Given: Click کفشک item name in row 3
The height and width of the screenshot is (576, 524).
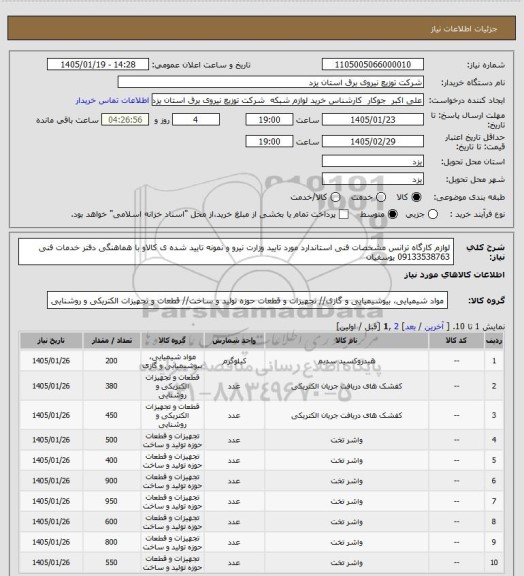Looking at the screenshot, I should coord(346,415).
